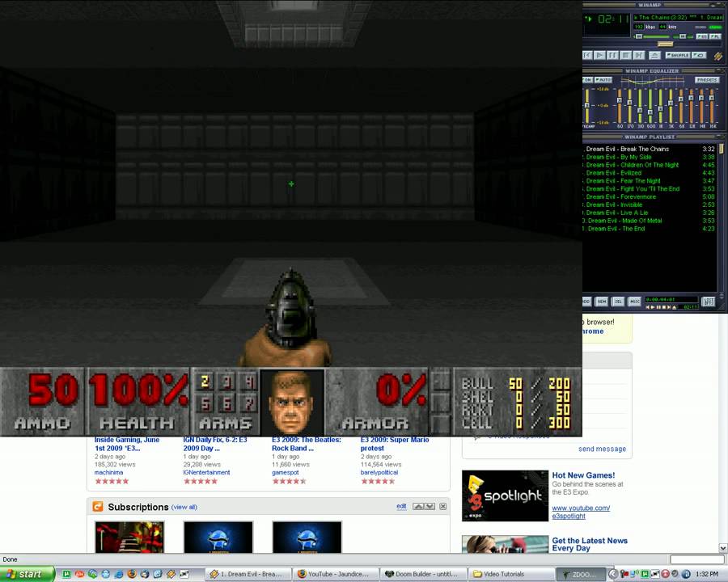
Task: Click the Winamp eject/open file button
Action: coord(654,55)
